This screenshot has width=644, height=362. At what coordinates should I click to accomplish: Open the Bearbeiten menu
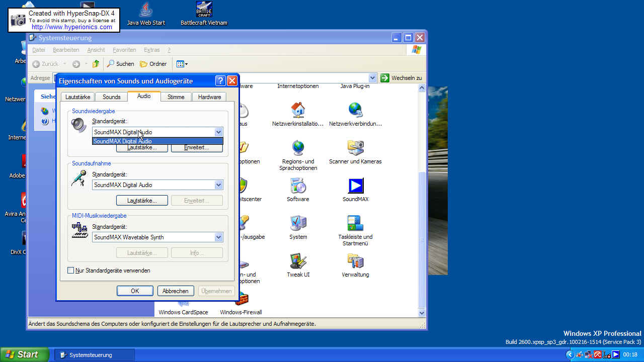66,50
